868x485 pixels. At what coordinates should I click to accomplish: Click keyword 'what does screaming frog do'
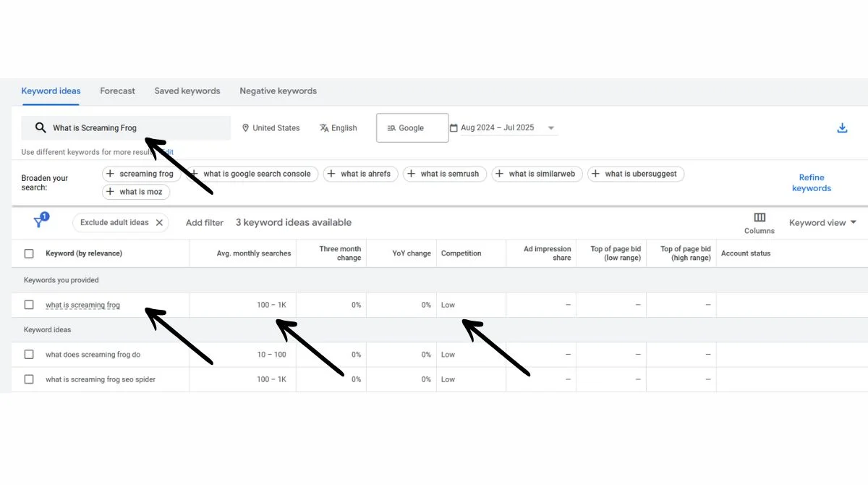coord(93,355)
